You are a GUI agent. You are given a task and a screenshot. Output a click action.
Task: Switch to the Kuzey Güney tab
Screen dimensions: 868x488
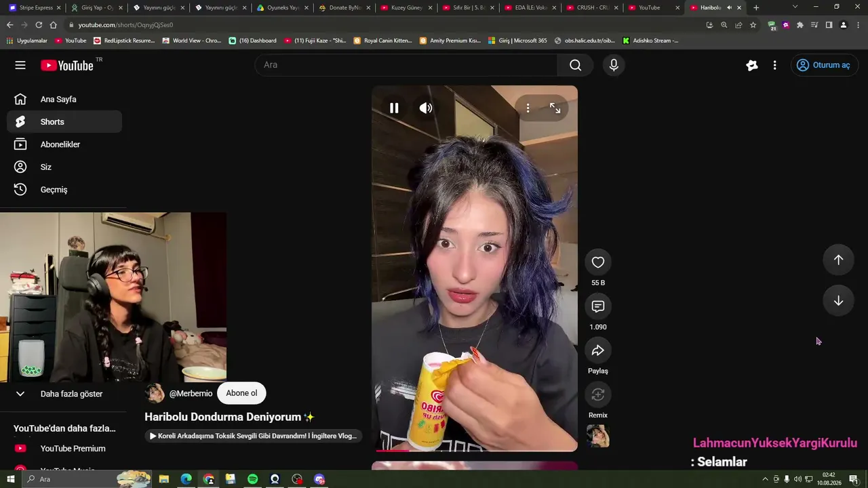pos(406,7)
